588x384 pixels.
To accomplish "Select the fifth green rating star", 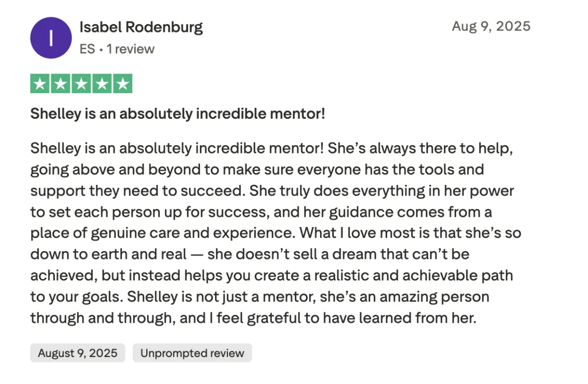I will (x=122, y=84).
